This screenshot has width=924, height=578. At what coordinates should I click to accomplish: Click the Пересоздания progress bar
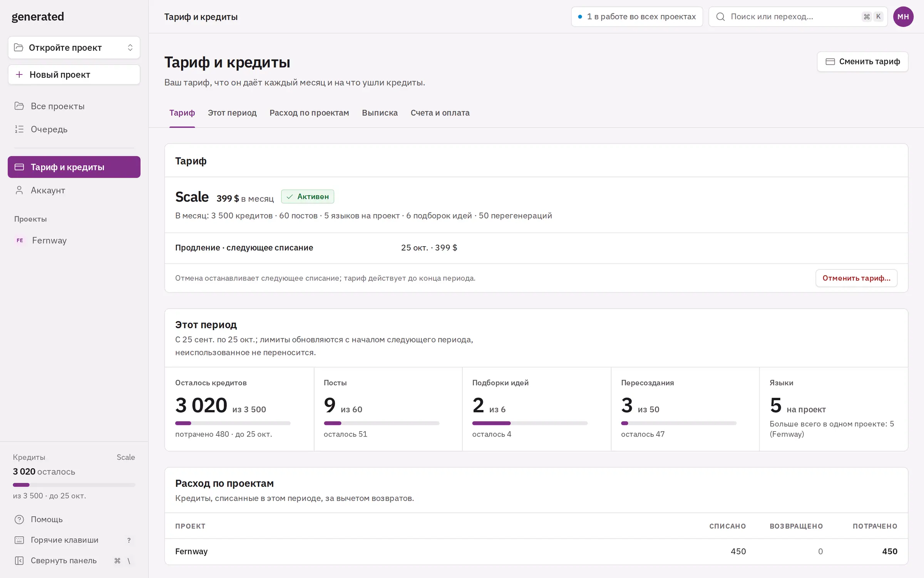tap(678, 423)
